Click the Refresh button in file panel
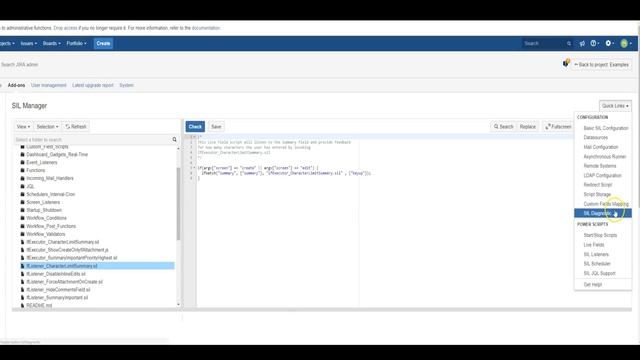 coord(76,127)
